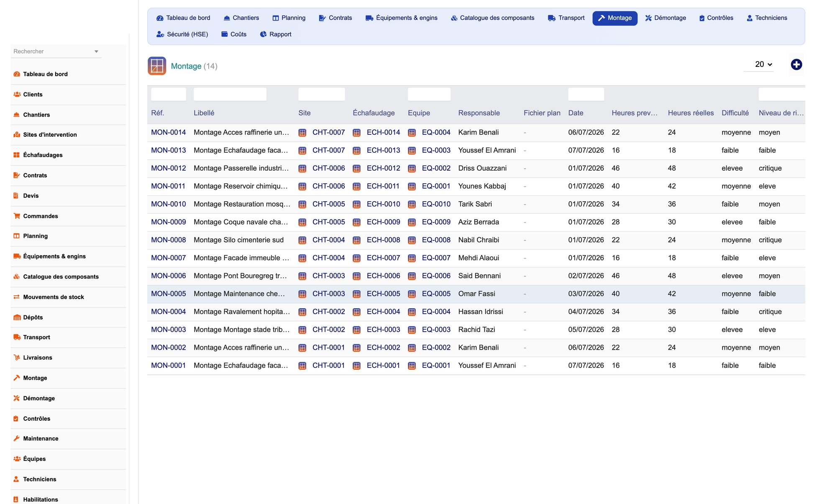Click the team icon next to EQ-0010
The image size is (814, 504).
tap(412, 205)
